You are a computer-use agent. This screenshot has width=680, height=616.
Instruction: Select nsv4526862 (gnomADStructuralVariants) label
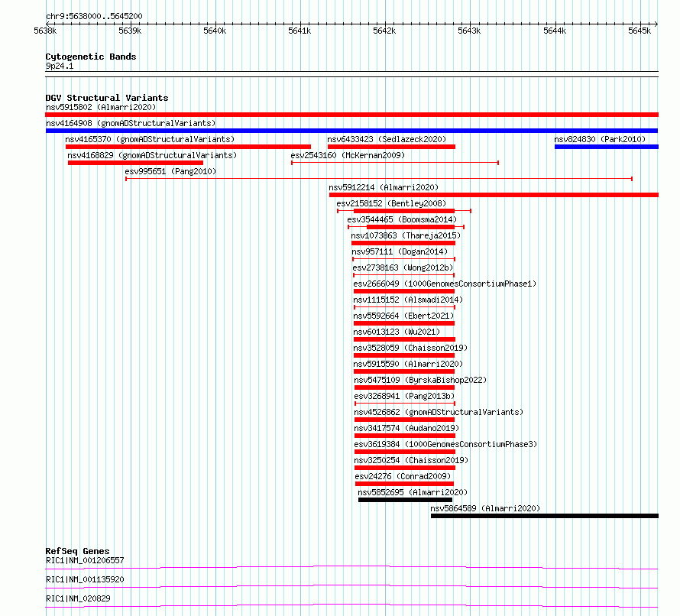[439, 412]
